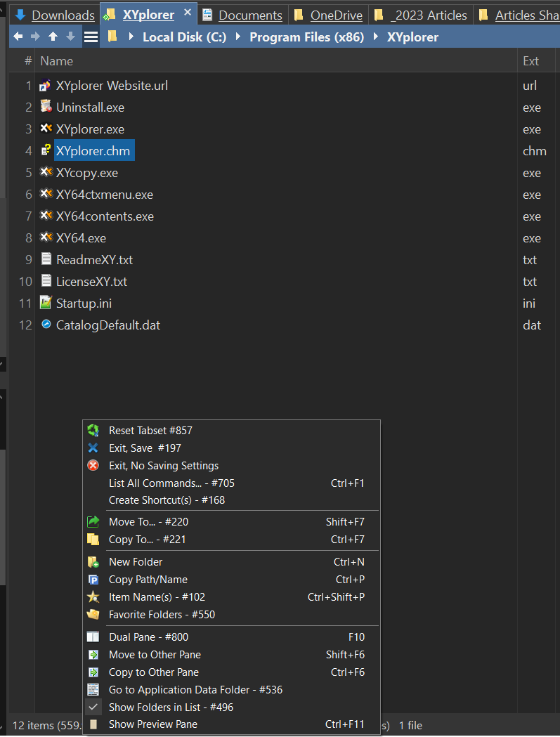560x737 pixels.
Task: Click the Uninstall.exe file icon
Action: [46, 107]
